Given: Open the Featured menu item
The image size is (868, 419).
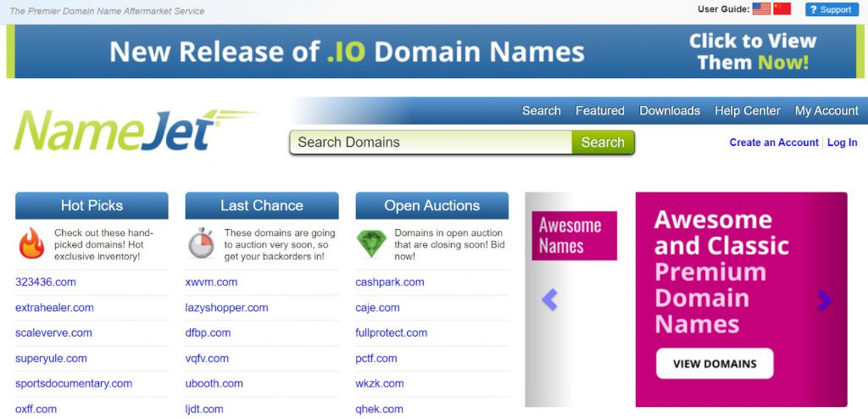Looking at the screenshot, I should coord(600,111).
